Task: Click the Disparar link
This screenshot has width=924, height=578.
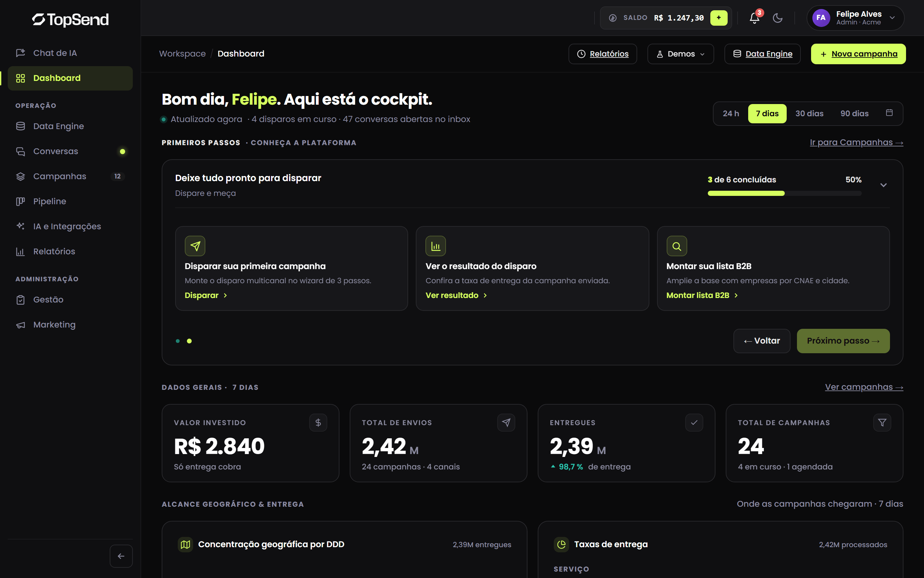Action: pyautogui.click(x=206, y=295)
